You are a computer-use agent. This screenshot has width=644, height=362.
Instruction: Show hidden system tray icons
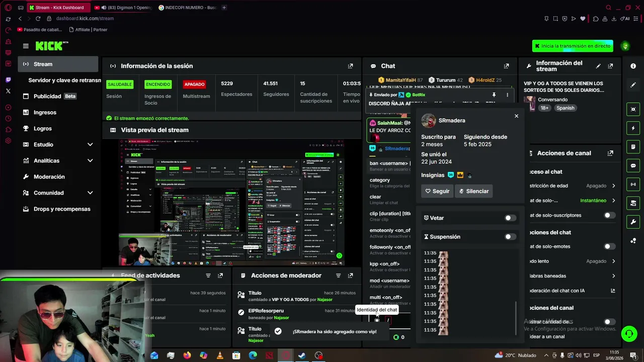click(x=546, y=355)
